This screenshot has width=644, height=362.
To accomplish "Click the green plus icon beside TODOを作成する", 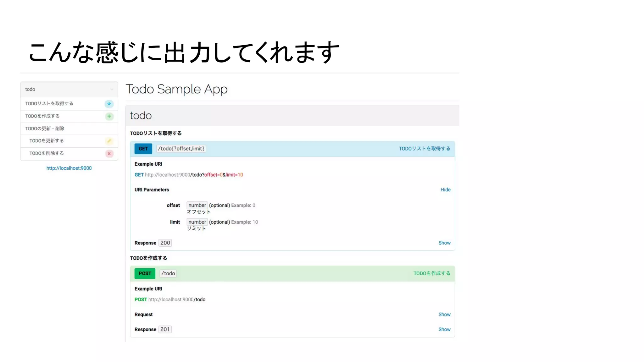I will click(109, 116).
